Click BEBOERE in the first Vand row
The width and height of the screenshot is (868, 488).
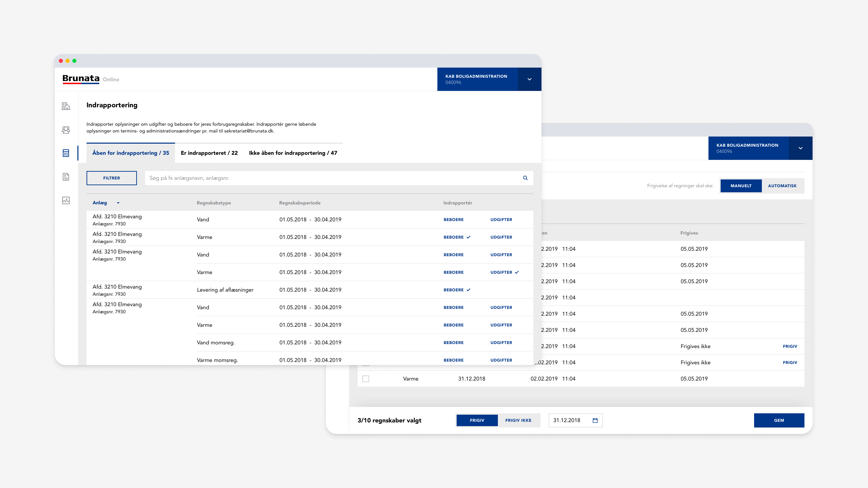[x=454, y=220]
